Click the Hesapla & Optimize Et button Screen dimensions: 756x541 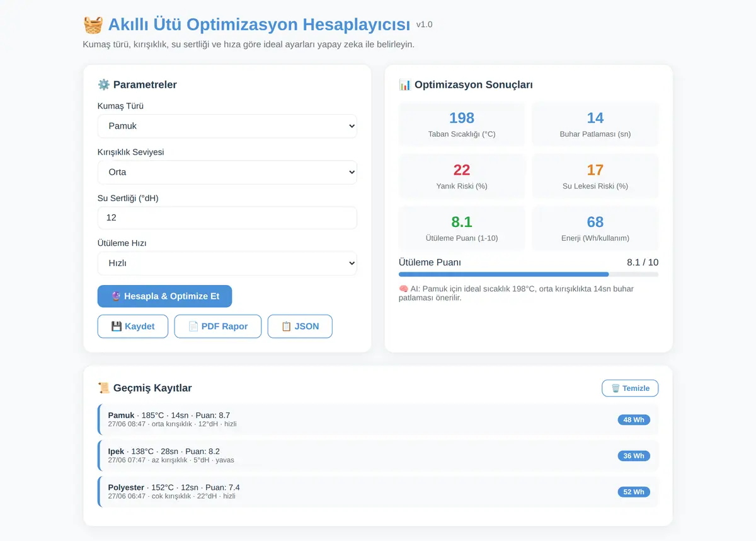[x=164, y=296]
